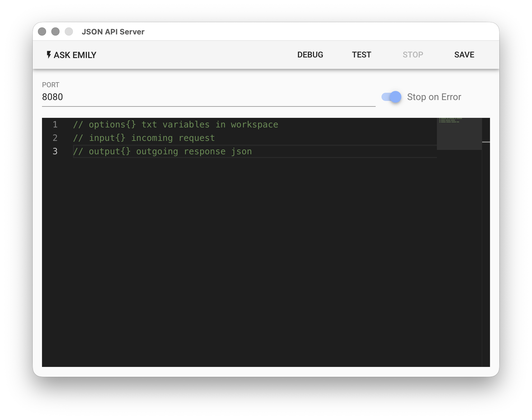Select line number 2 in the gutter

click(55, 138)
